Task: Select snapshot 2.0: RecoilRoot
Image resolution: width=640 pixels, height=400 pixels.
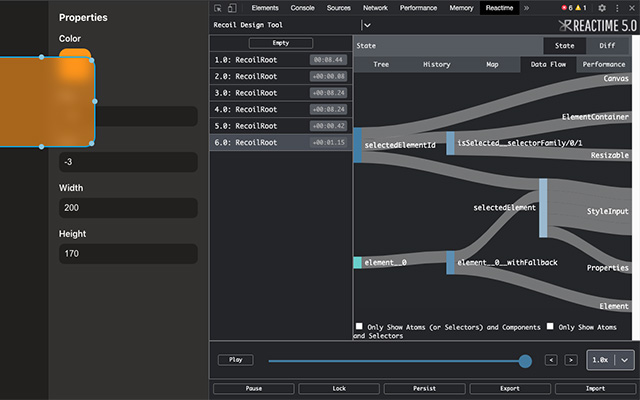Action: click(x=281, y=76)
